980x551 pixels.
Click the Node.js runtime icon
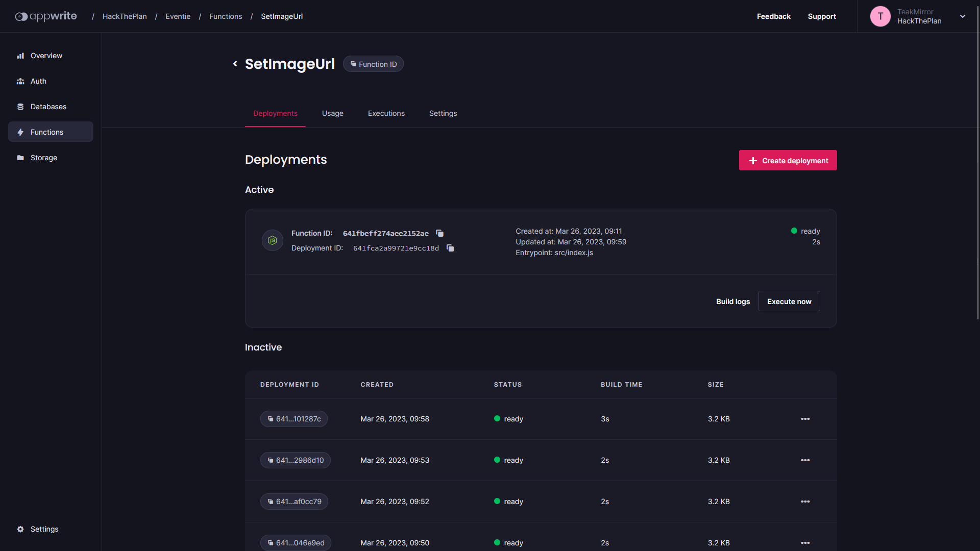[272, 240]
